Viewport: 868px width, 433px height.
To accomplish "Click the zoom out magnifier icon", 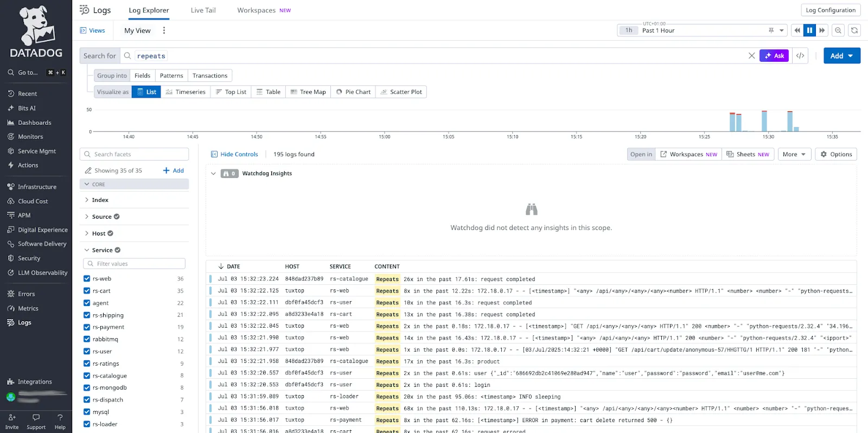I will pyautogui.click(x=838, y=30).
